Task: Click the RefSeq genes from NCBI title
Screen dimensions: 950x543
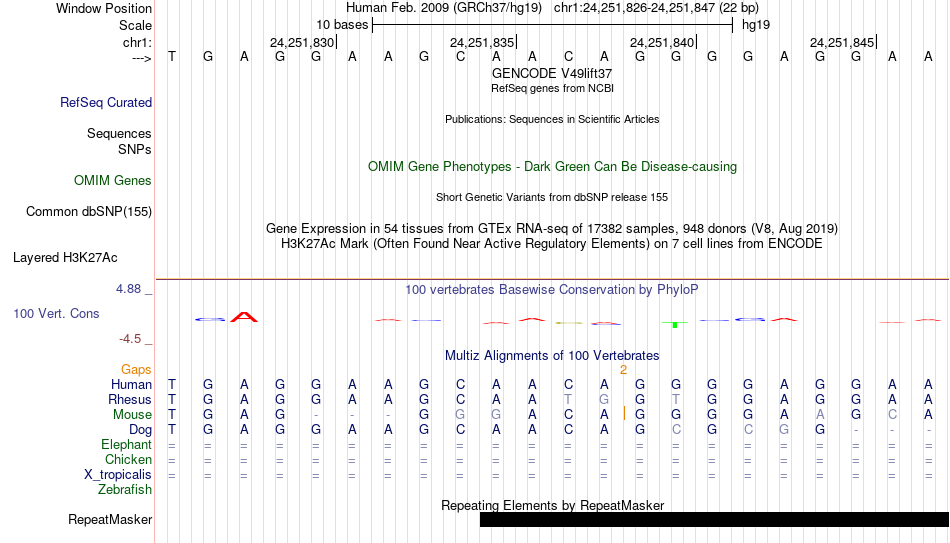Action: coord(552,88)
